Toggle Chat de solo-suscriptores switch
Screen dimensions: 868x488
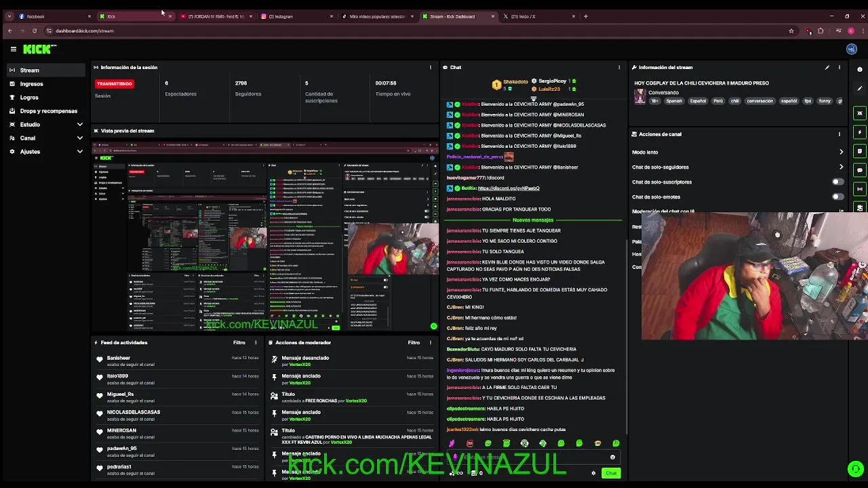[x=838, y=182]
